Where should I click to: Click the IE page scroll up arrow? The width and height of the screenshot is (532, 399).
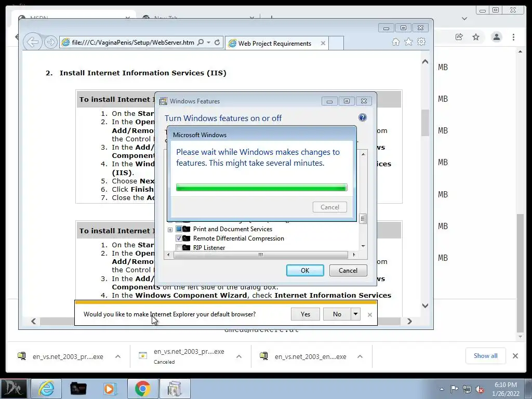(425, 62)
